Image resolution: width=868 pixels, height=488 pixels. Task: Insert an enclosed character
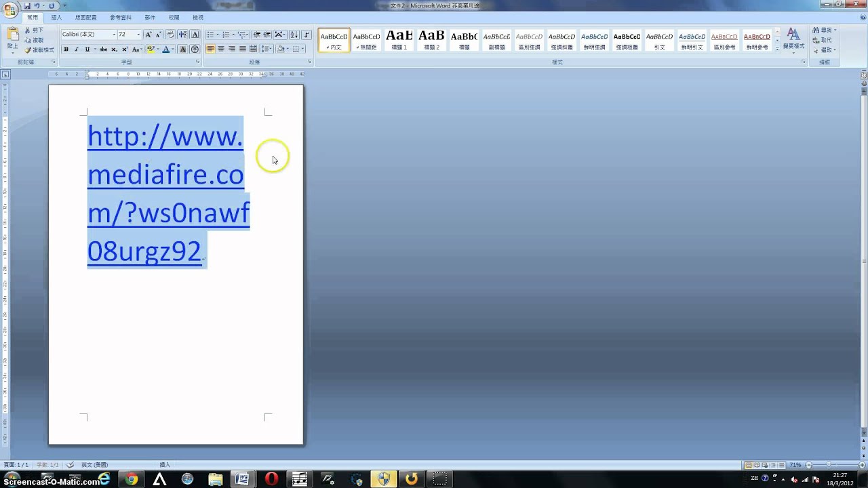(195, 49)
